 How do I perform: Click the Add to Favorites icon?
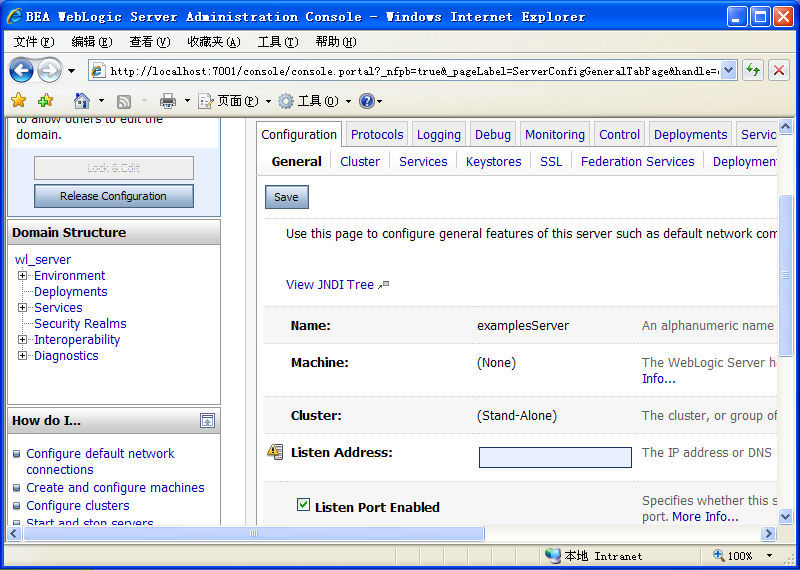pyautogui.click(x=45, y=101)
